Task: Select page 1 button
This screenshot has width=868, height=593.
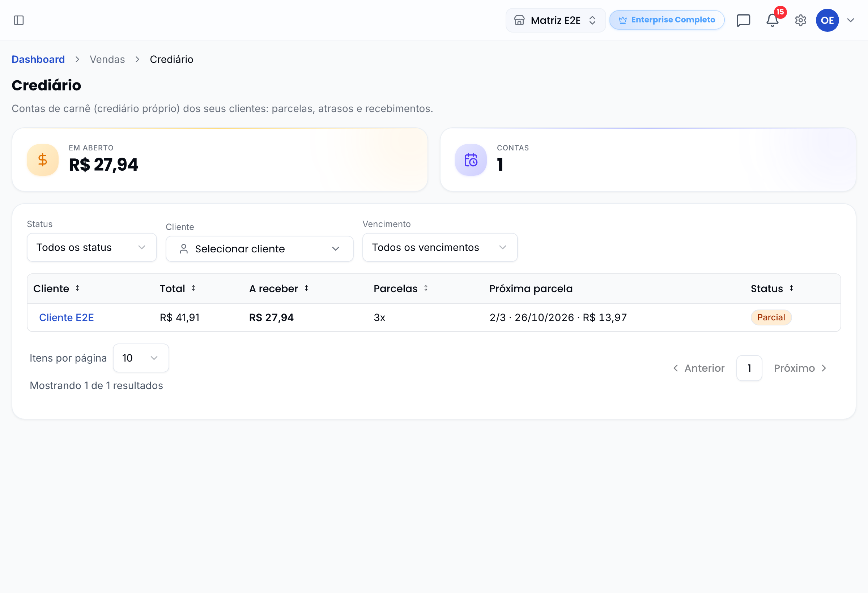Action: [749, 368]
